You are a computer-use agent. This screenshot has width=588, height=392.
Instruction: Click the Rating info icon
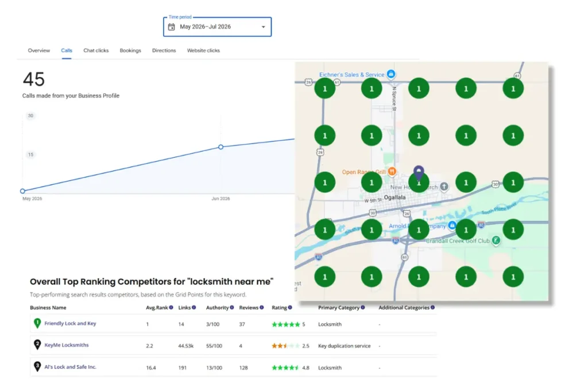click(x=290, y=307)
